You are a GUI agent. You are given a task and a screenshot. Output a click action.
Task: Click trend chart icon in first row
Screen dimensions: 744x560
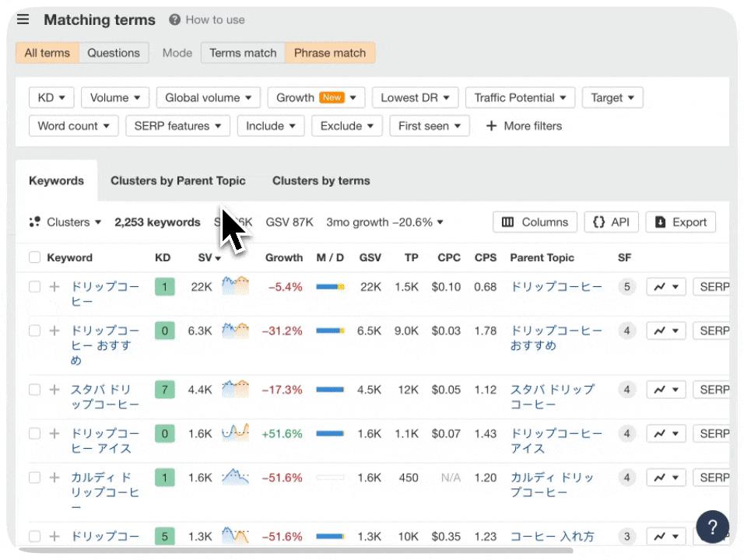tap(665, 287)
